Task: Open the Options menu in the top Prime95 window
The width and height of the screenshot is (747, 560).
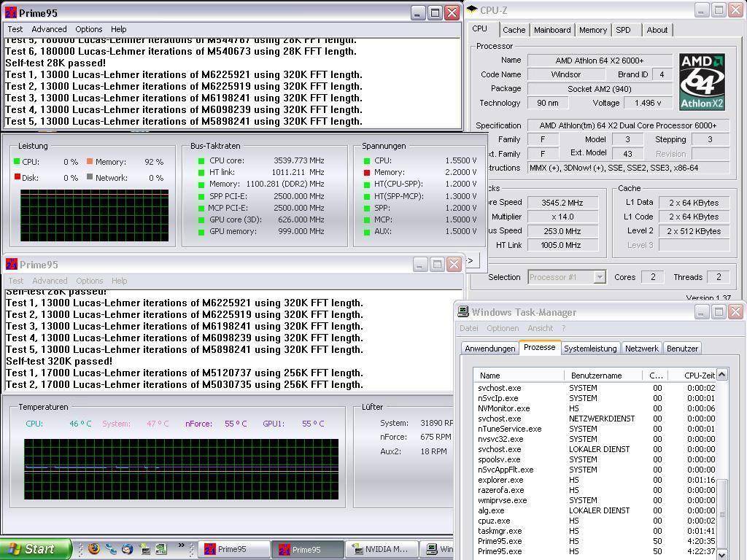Action: coord(88,29)
